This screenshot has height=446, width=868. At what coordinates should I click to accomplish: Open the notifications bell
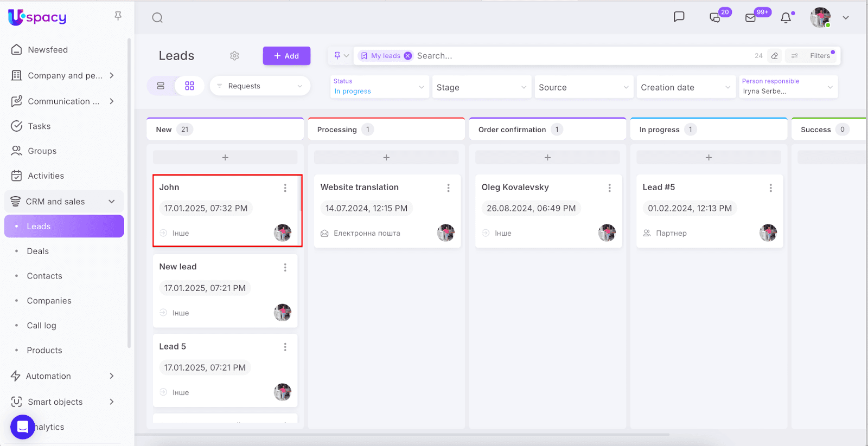tap(786, 18)
